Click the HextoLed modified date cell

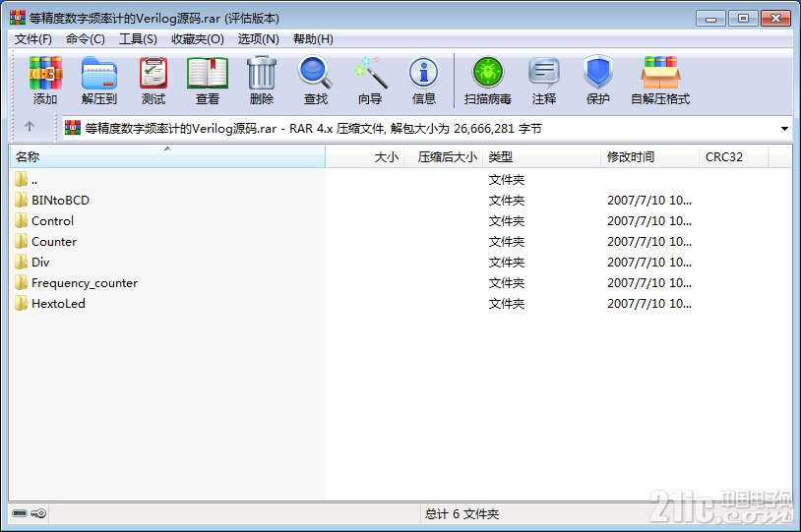(649, 304)
